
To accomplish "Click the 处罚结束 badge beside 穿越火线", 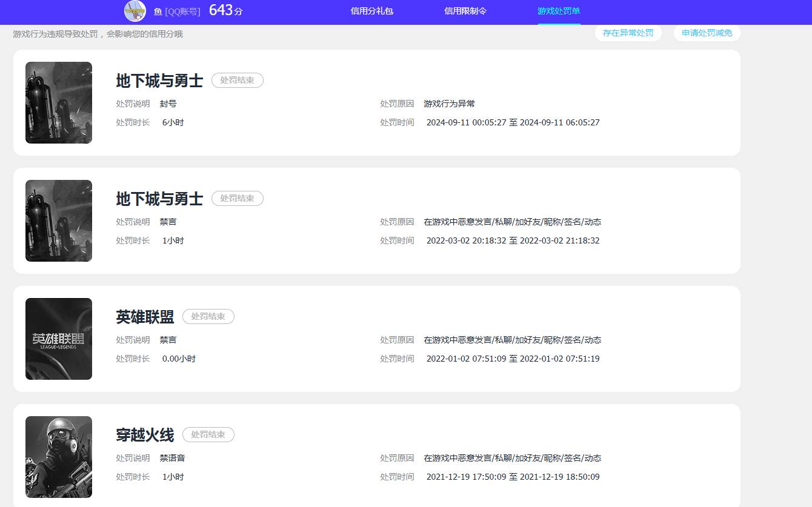I will coord(208,434).
